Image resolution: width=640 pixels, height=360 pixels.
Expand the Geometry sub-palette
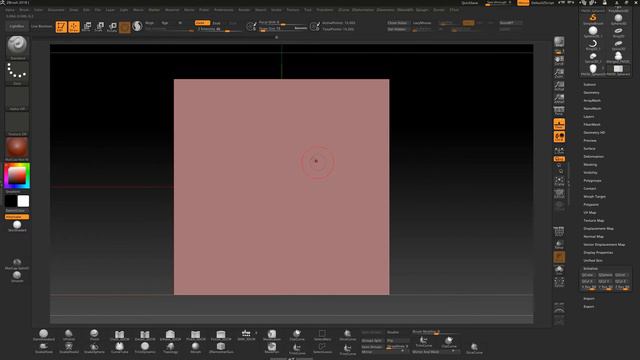tap(591, 93)
